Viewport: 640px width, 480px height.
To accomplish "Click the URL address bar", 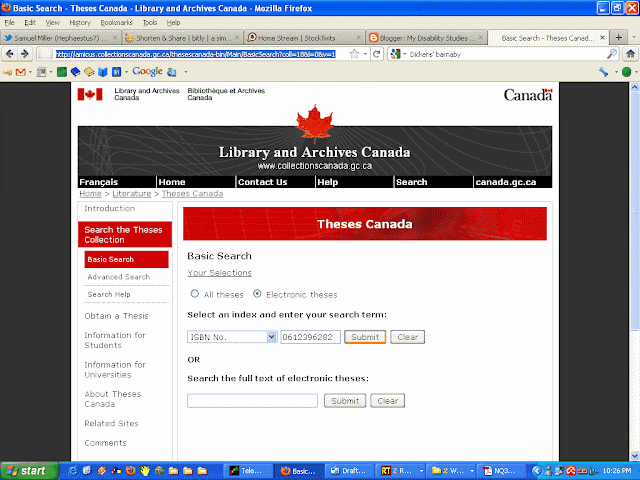I will click(x=195, y=54).
